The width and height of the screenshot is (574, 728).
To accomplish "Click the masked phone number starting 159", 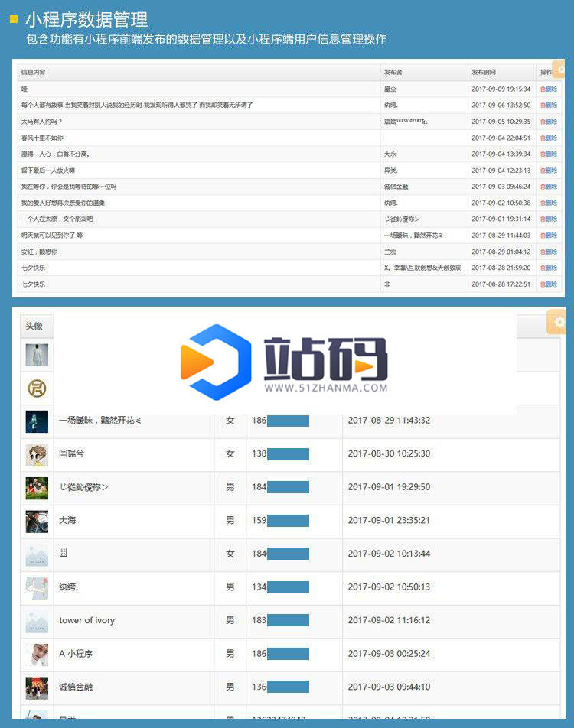I will point(280,521).
